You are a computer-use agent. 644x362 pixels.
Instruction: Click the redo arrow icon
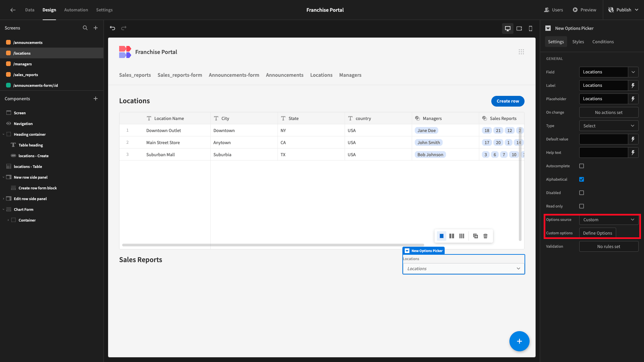pyautogui.click(x=124, y=28)
